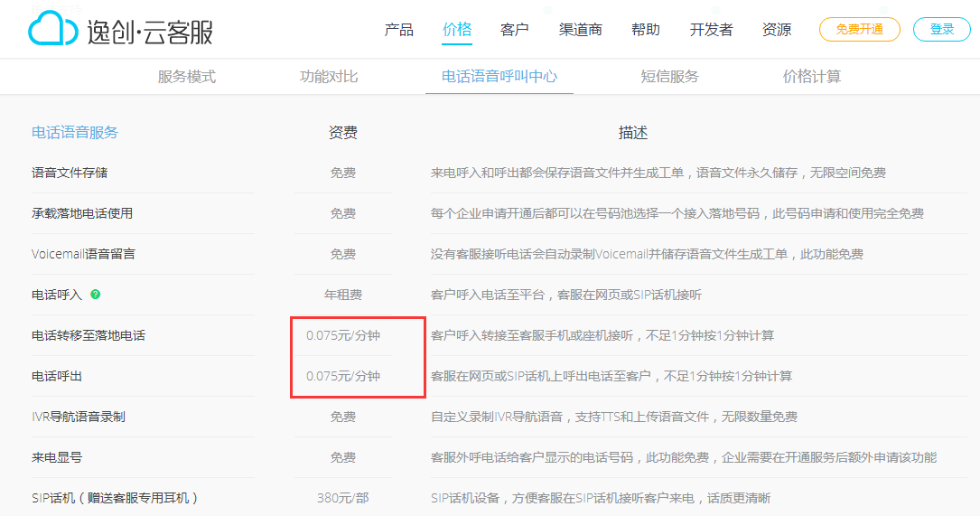Open the 渠道商 navigation menu
The height and width of the screenshot is (516, 980).
coord(580,30)
